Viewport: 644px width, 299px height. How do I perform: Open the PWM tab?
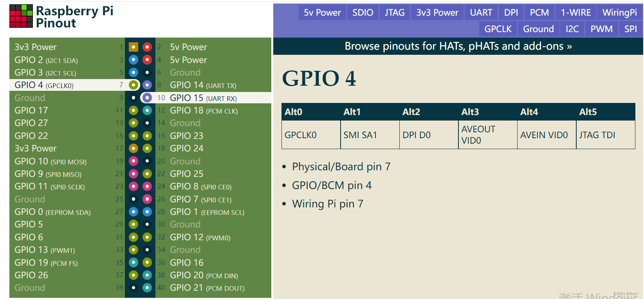(x=601, y=29)
